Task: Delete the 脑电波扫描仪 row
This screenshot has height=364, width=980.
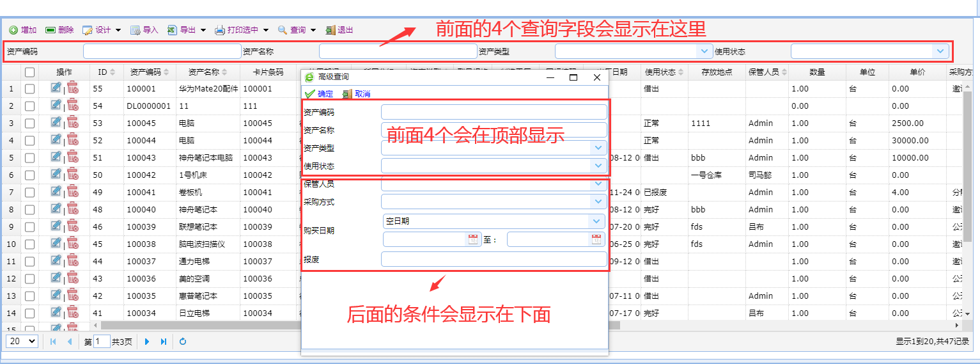Action: tap(72, 243)
